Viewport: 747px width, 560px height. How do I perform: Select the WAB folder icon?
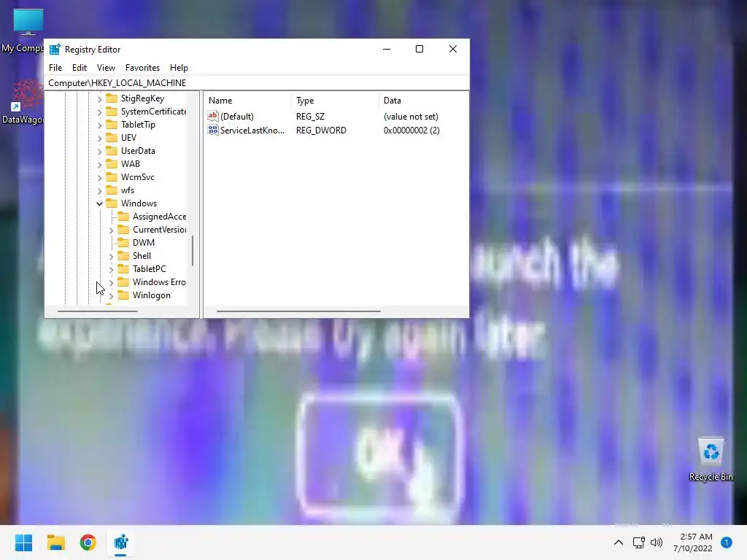point(112,164)
